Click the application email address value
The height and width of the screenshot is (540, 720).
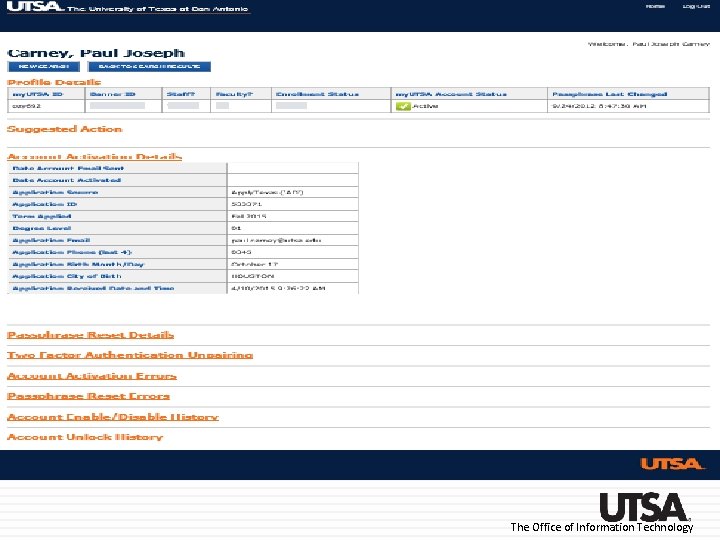(x=276, y=240)
